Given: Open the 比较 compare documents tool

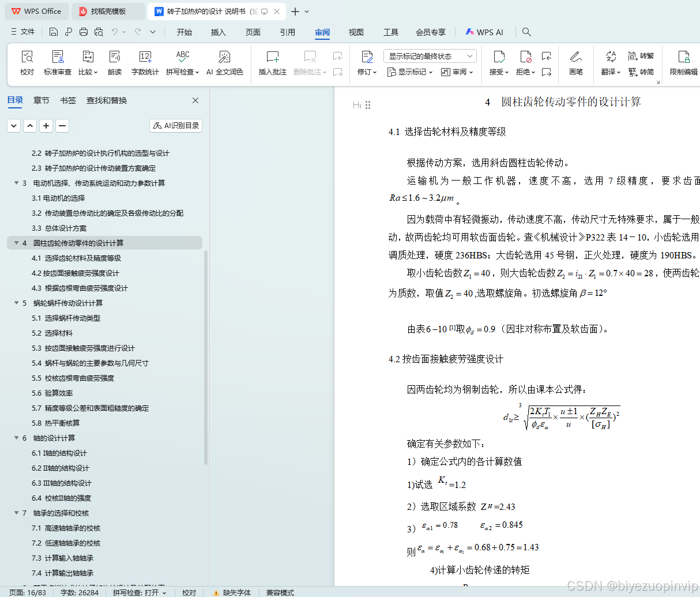Looking at the screenshot, I should pyautogui.click(x=88, y=63).
